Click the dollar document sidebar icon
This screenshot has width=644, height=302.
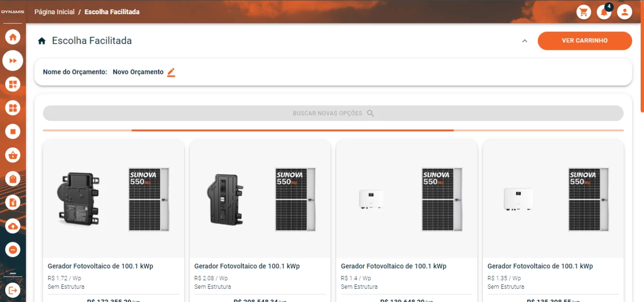click(x=13, y=202)
